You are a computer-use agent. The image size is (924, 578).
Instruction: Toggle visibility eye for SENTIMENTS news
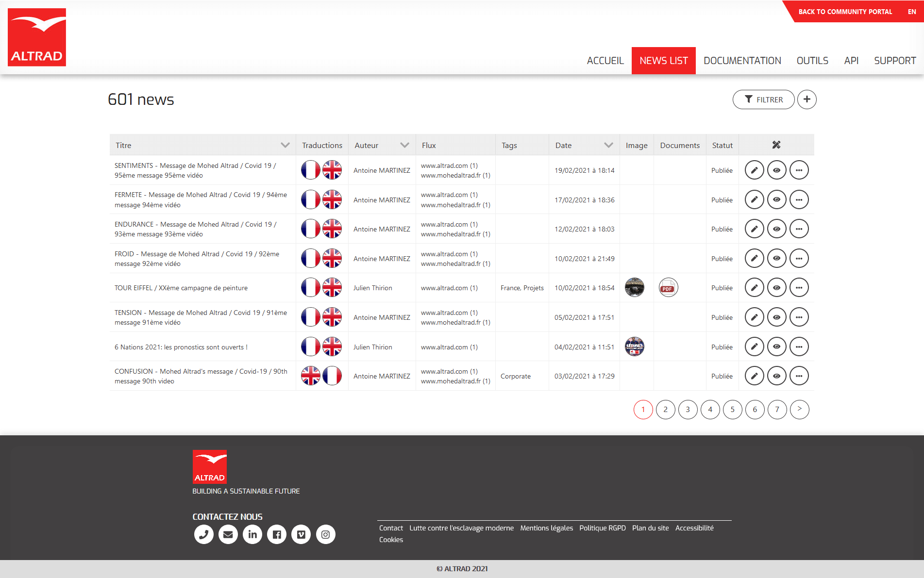(x=776, y=170)
